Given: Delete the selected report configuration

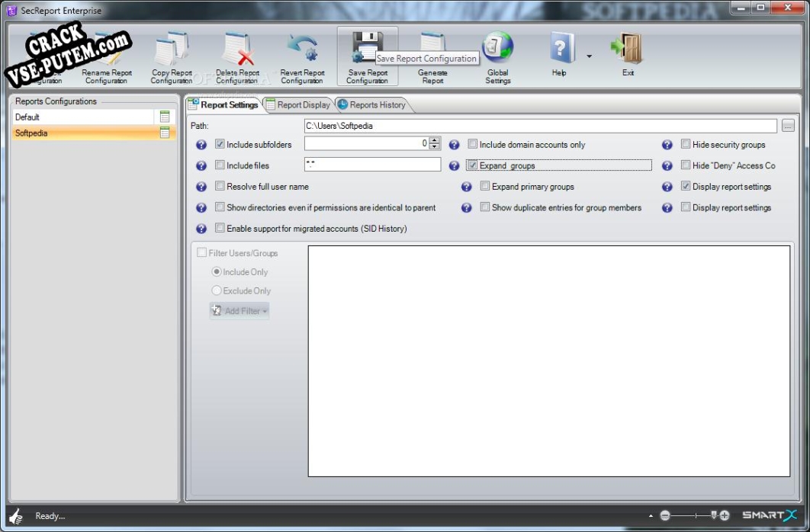Looking at the screenshot, I should point(237,56).
